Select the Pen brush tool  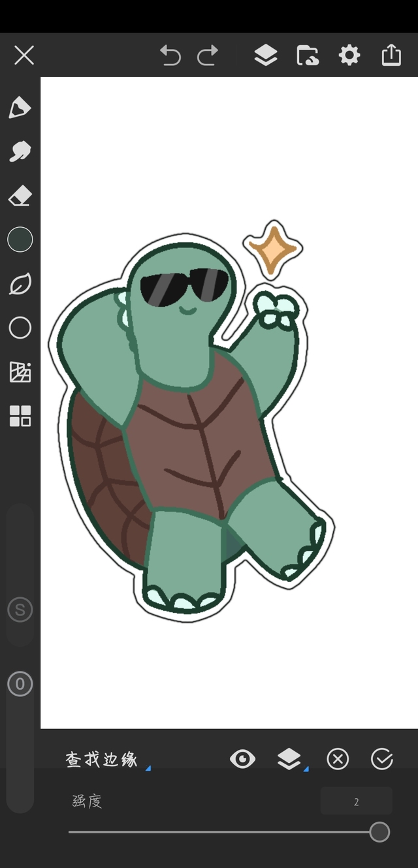tap(20, 108)
